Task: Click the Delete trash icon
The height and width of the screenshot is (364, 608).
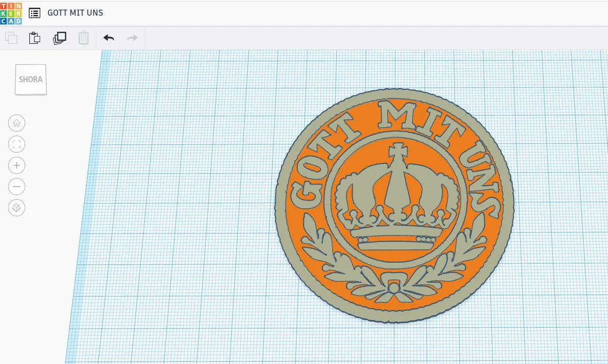Action: click(84, 38)
